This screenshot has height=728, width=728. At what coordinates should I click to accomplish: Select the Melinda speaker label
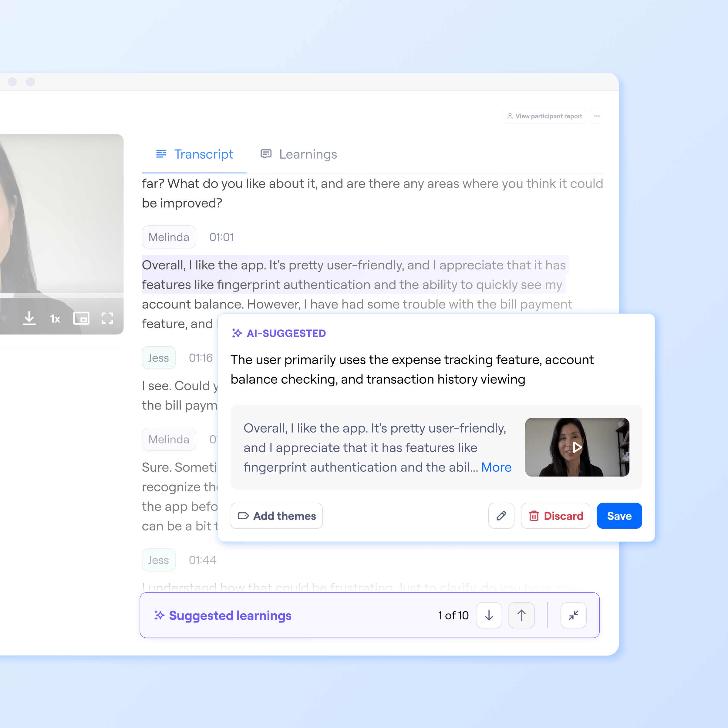[x=169, y=237]
